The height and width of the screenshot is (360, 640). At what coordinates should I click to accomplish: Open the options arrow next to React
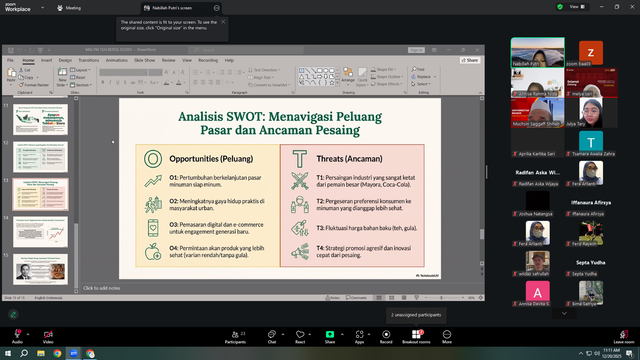click(309, 334)
